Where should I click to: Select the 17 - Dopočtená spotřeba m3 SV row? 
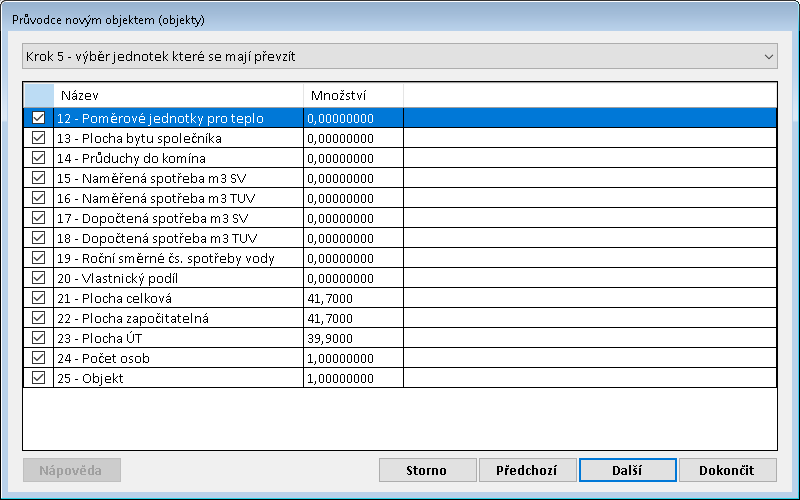(178, 218)
